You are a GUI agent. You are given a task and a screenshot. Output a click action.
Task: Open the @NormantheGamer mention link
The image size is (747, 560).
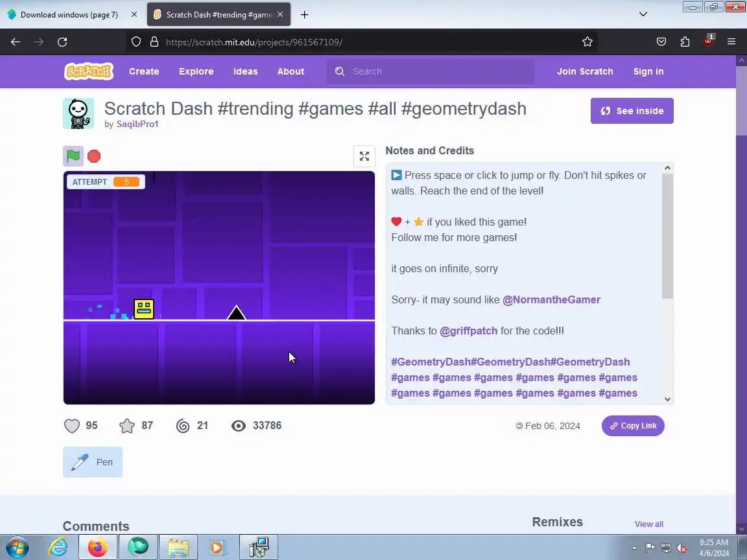[x=551, y=300]
